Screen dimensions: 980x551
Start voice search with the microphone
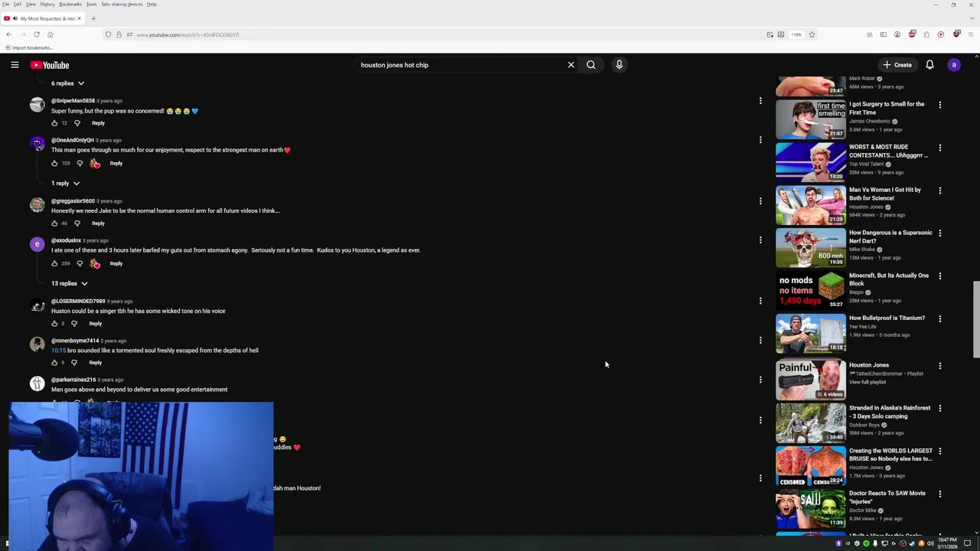[x=619, y=65]
